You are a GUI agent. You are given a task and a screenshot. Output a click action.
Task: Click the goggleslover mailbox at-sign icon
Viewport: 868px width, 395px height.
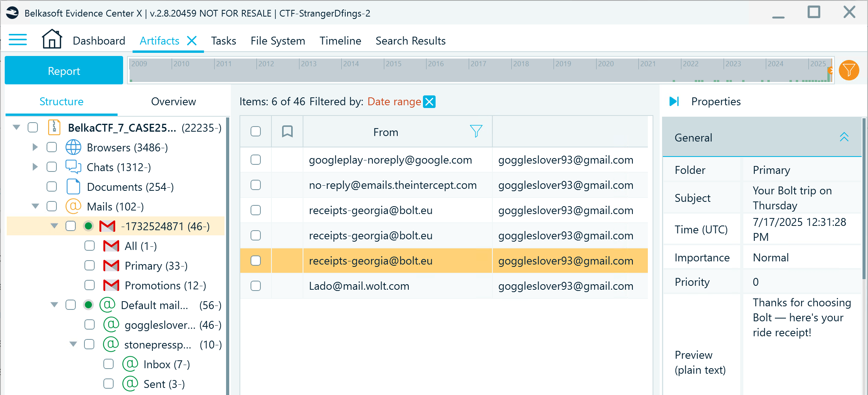111,324
